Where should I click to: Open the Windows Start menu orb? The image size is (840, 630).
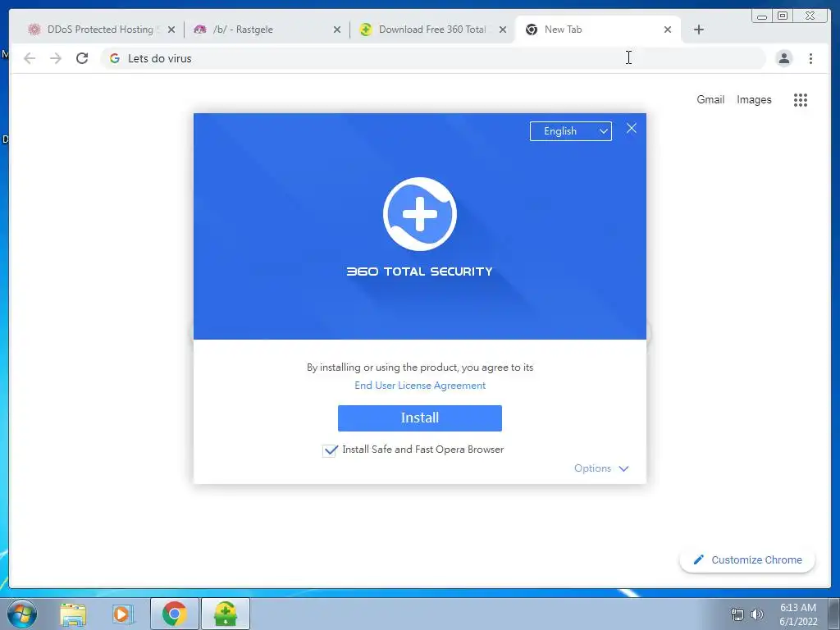coord(22,614)
